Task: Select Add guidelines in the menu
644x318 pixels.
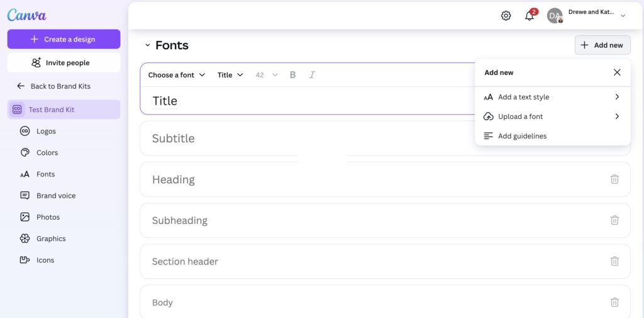Action: click(522, 136)
